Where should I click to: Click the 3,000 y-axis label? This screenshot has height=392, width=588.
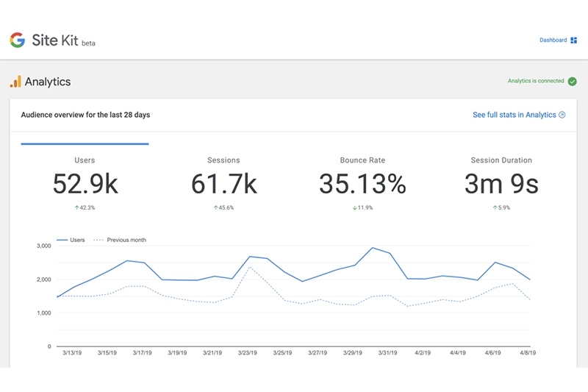pyautogui.click(x=44, y=246)
